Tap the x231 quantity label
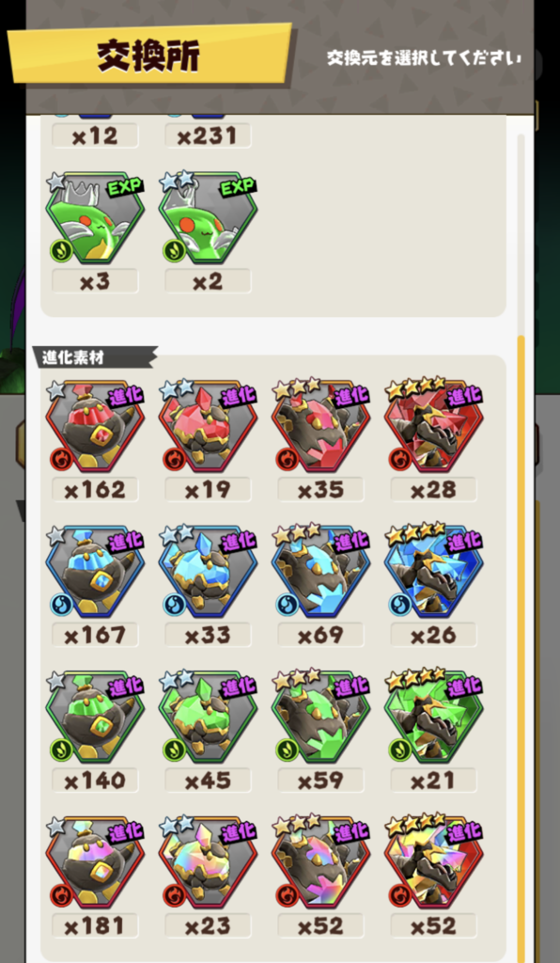This screenshot has width=560, height=963. pyautogui.click(x=208, y=135)
